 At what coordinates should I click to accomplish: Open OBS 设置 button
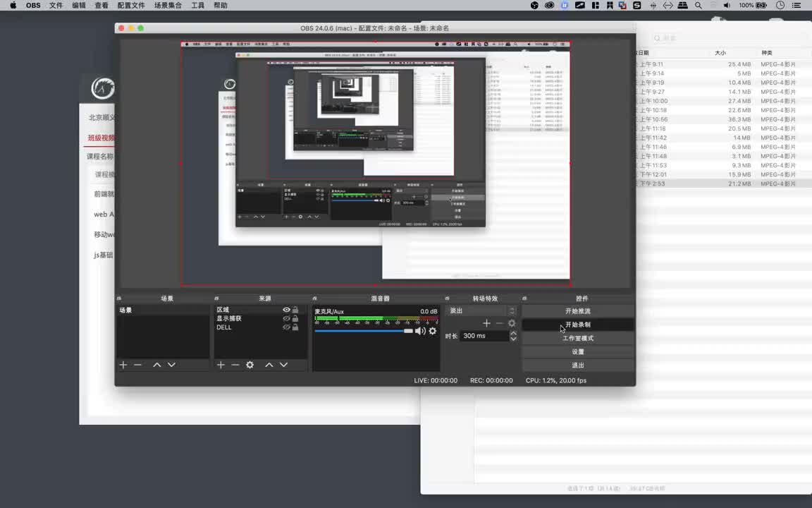pos(577,351)
